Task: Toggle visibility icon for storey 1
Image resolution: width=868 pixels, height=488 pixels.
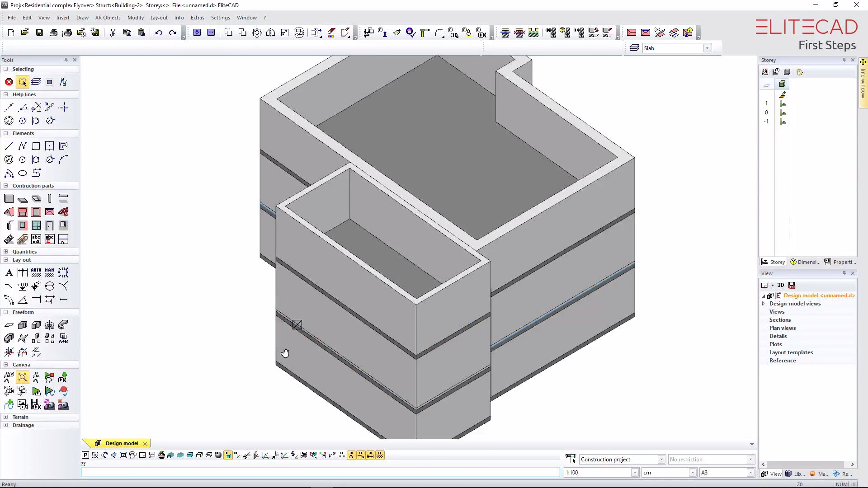Action: pyautogui.click(x=783, y=103)
